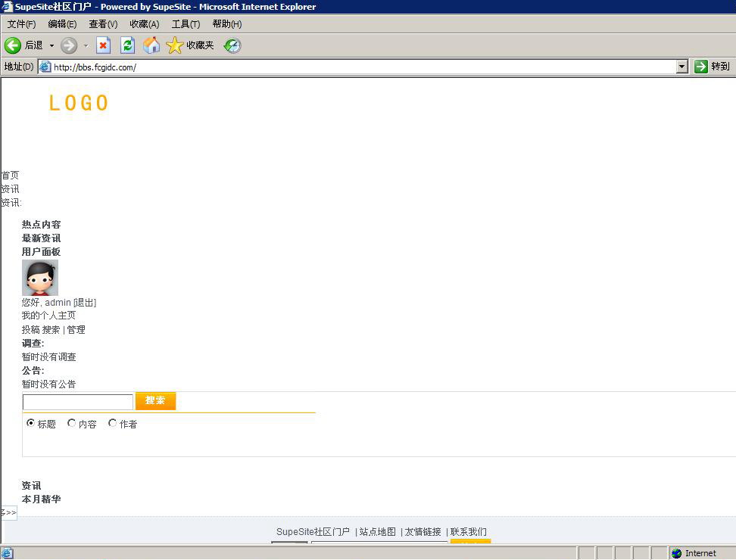The width and height of the screenshot is (736, 560).
Task: Click the 管理 link
Action: pyautogui.click(x=76, y=330)
